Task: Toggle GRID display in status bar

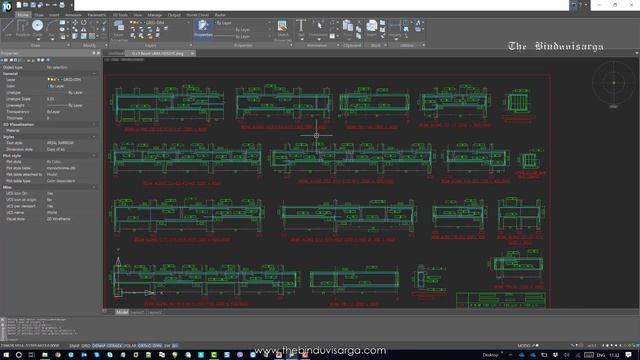Action: tap(86, 346)
